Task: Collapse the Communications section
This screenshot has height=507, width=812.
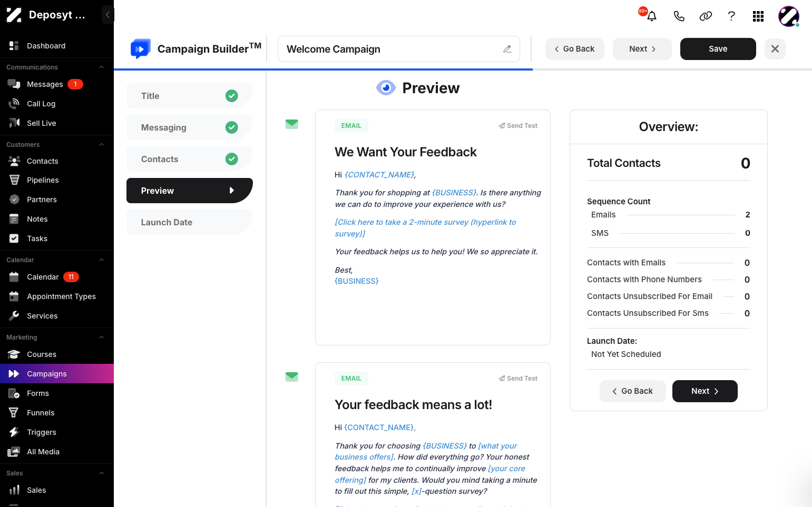Action: 102,67
